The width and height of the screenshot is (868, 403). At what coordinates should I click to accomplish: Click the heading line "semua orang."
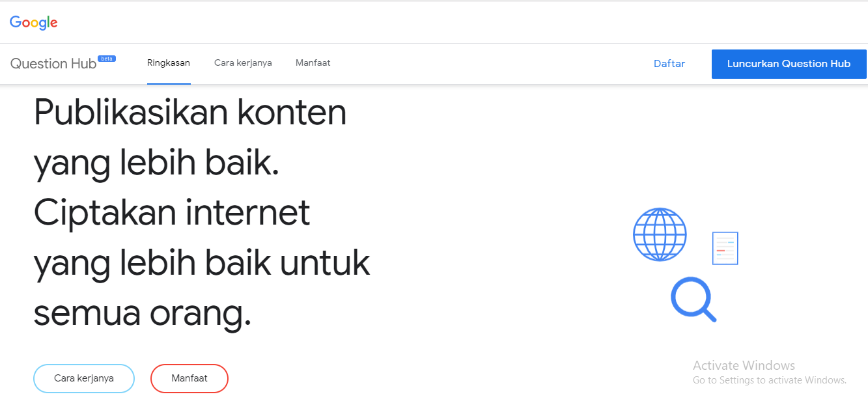point(142,314)
